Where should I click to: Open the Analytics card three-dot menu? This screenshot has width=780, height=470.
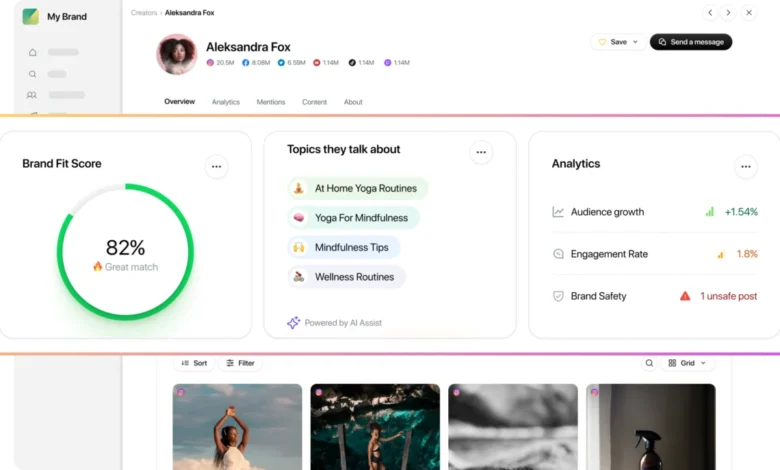point(745,166)
